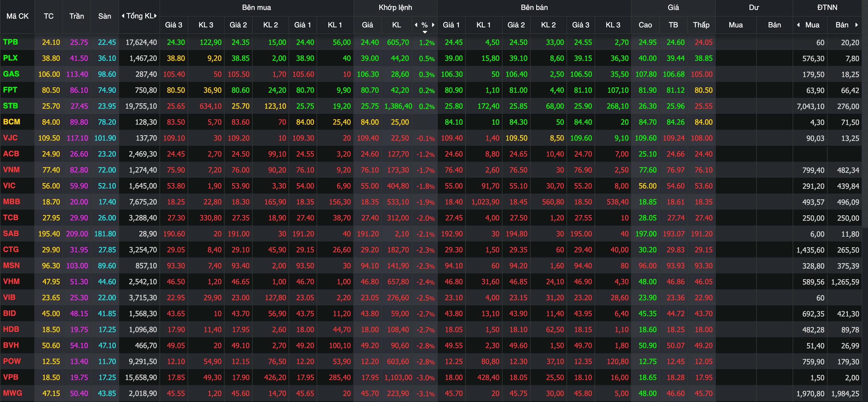
Task: Click right arrow beside Tổng KL header
Action: pos(155,16)
